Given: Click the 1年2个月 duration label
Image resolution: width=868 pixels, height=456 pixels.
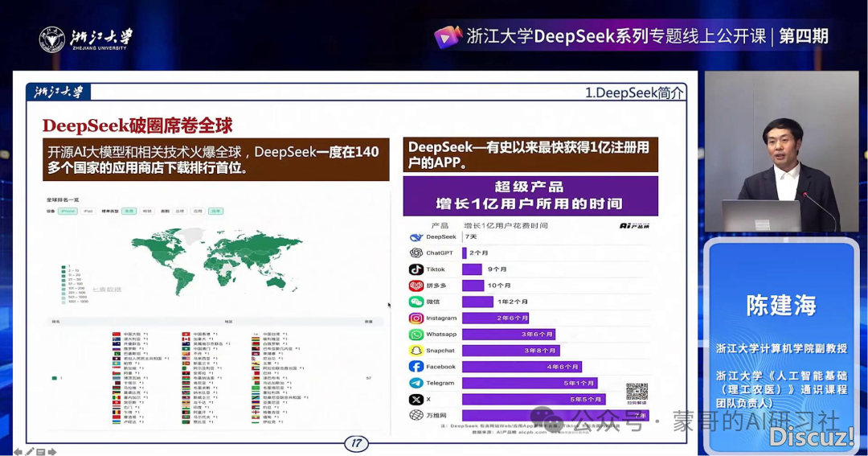Looking at the screenshot, I should [512, 302].
